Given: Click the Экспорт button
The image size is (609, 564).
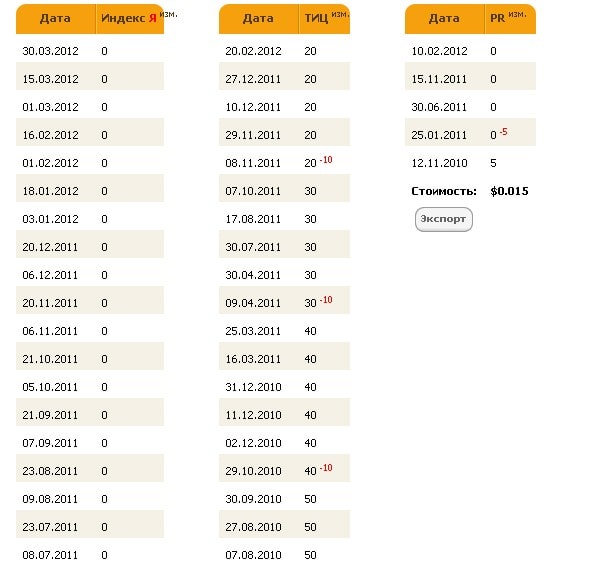Looking at the screenshot, I should [443, 220].
